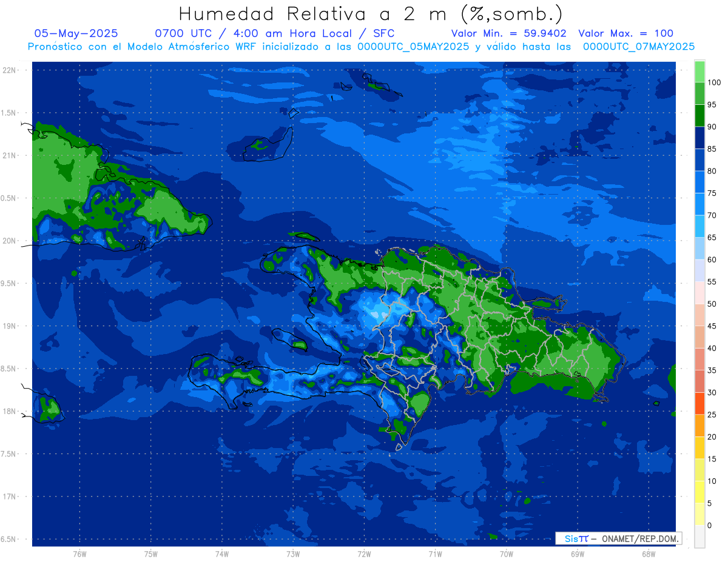Click the legend value '75'
Screen dimensions: 728x562
point(712,193)
